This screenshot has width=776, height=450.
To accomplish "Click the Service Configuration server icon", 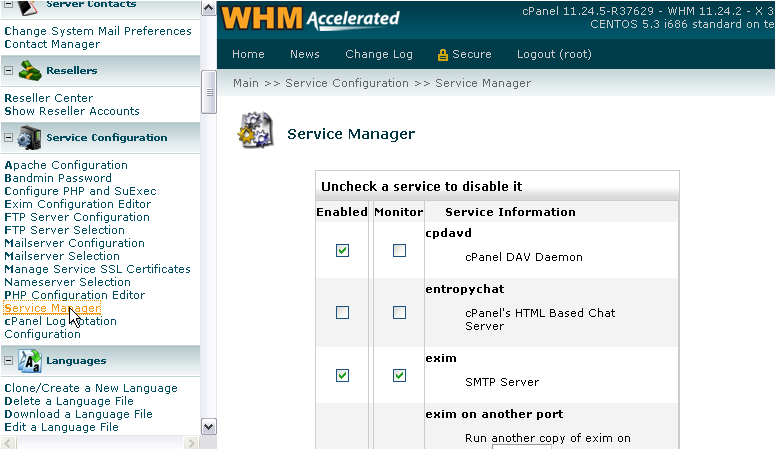I will tap(30, 138).
